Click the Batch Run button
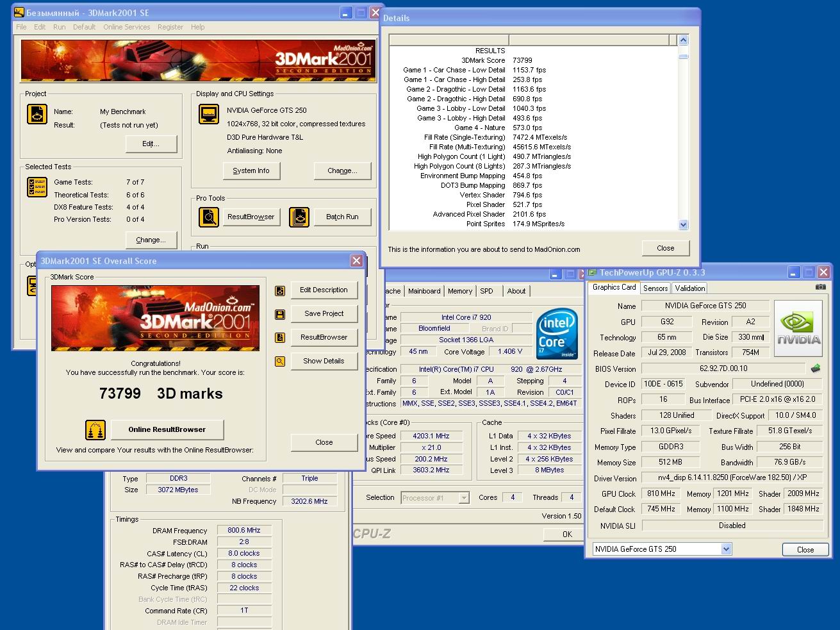 pyautogui.click(x=342, y=217)
